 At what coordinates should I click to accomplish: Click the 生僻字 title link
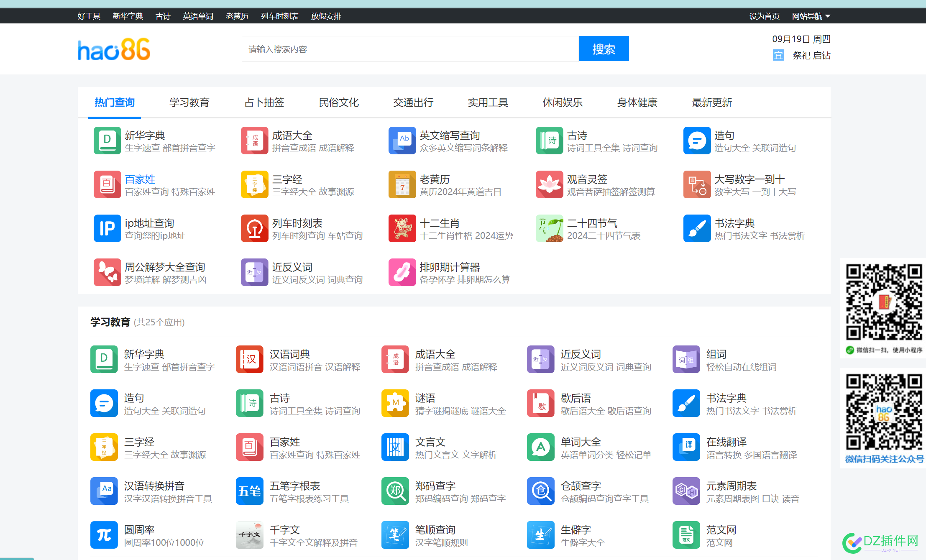tap(576, 530)
